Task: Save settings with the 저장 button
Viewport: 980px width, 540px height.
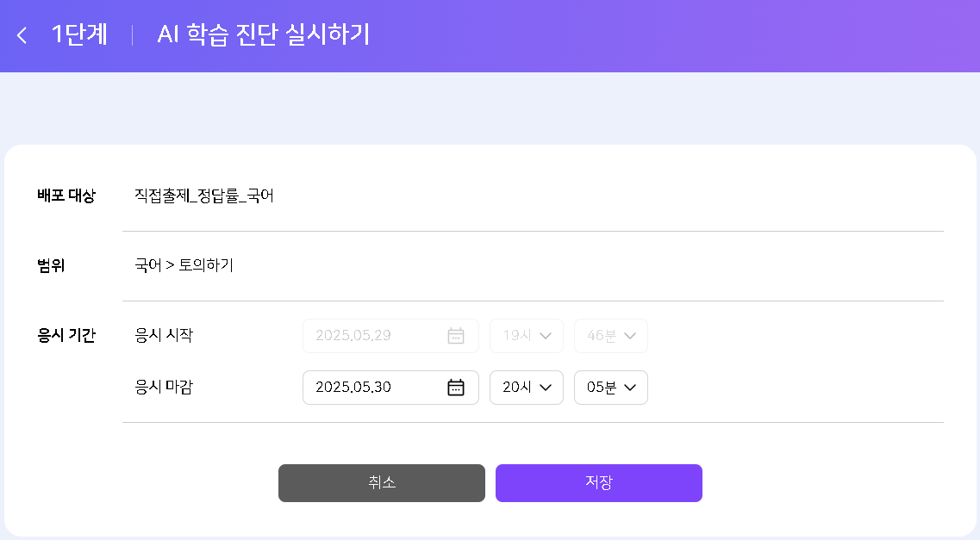Action: [x=598, y=483]
